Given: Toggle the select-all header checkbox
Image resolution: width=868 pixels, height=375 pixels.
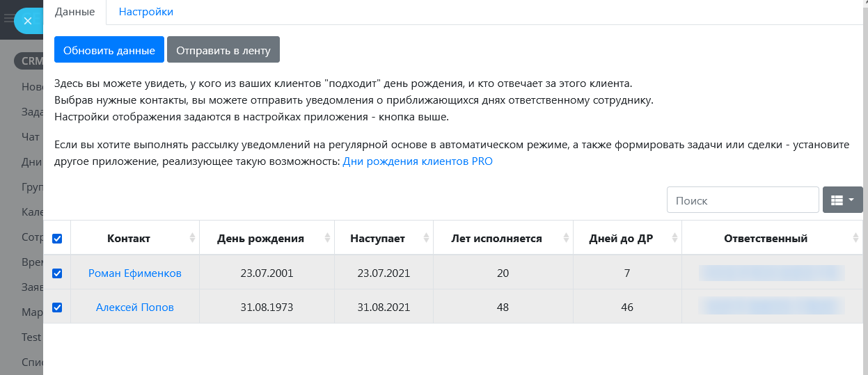Looking at the screenshot, I should pos(57,239).
